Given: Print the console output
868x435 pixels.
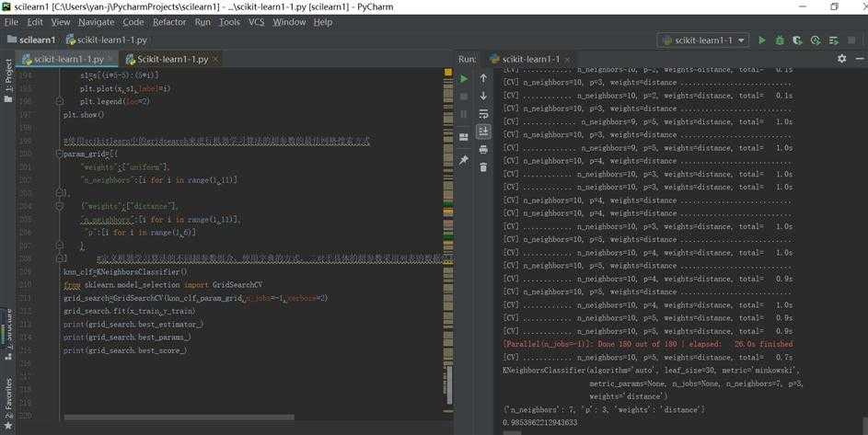Looking at the screenshot, I should [483, 149].
